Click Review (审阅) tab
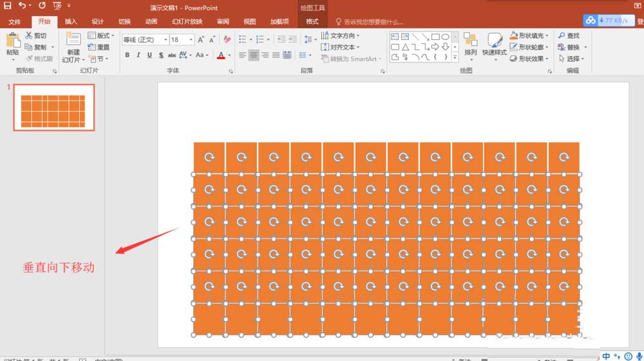 pyautogui.click(x=223, y=22)
